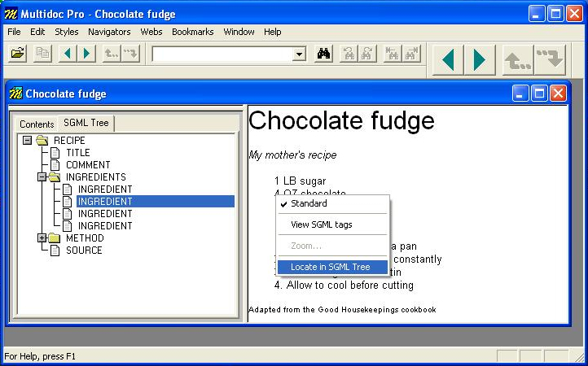Open the Navigators menu

109,32
